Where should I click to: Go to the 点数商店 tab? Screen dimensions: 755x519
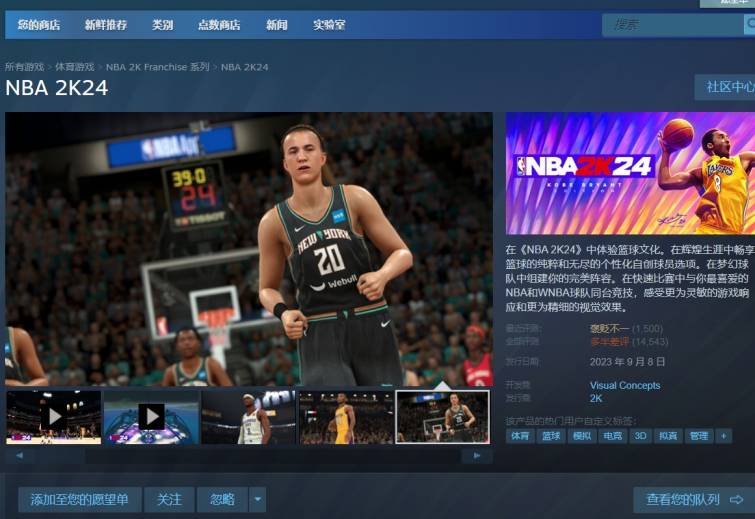click(x=219, y=25)
